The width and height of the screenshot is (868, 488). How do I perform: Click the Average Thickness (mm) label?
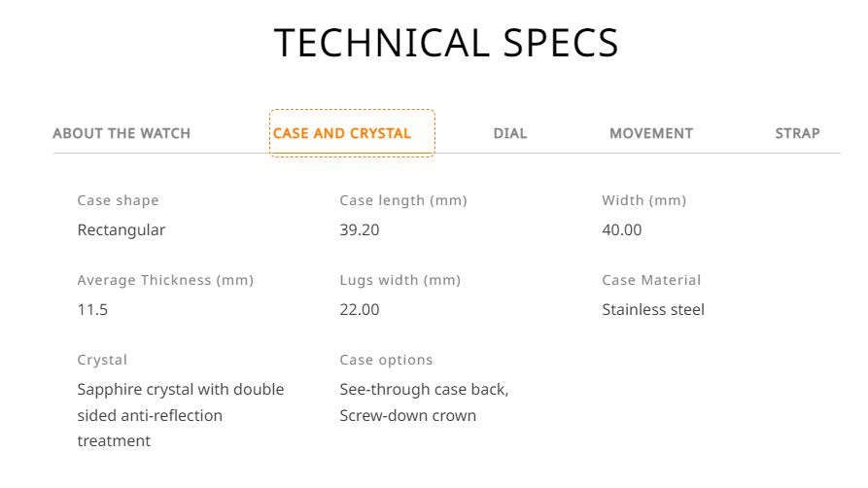165,280
